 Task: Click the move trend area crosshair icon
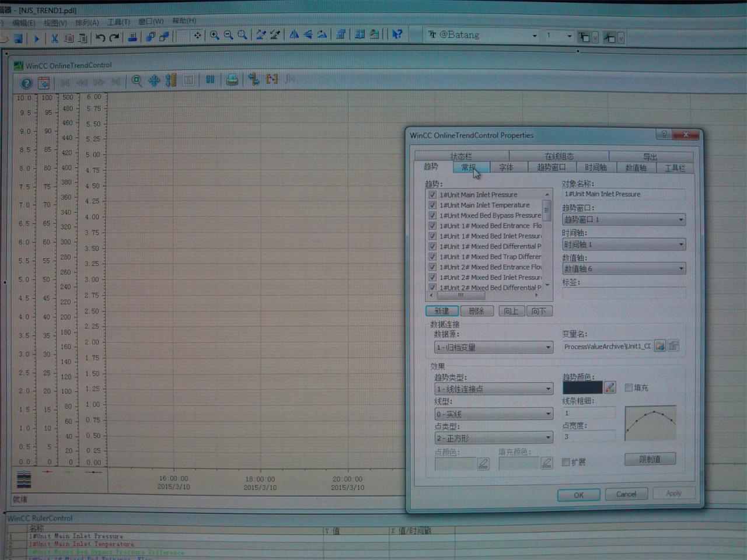(x=154, y=80)
